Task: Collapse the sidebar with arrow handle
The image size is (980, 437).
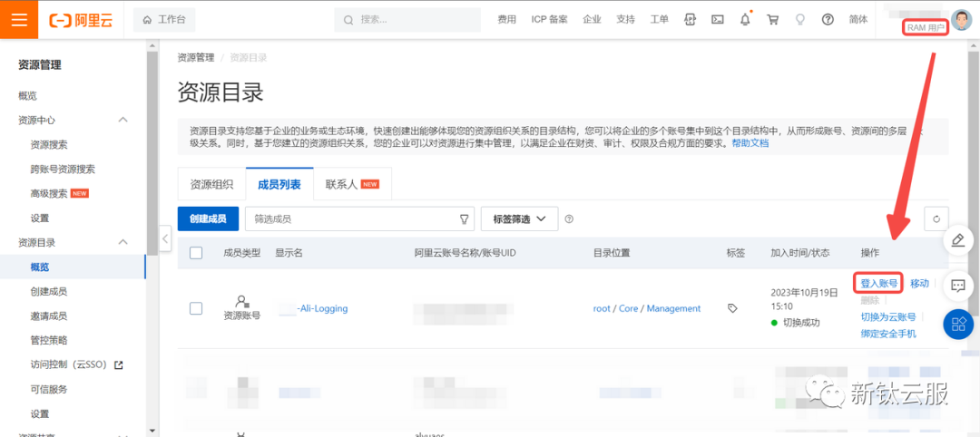Action: 165,238
